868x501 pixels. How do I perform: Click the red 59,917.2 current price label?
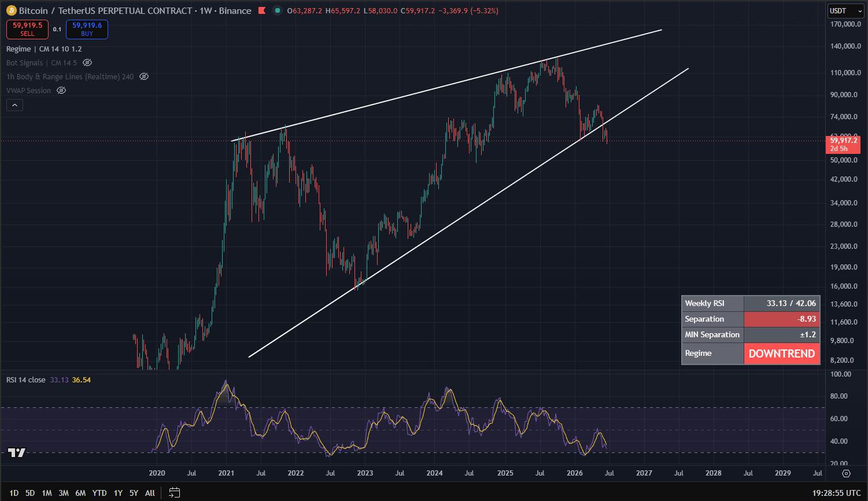[844, 144]
